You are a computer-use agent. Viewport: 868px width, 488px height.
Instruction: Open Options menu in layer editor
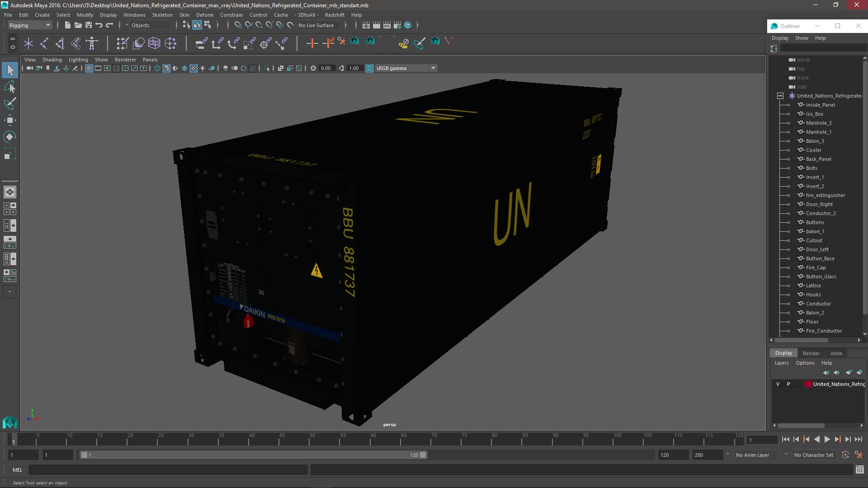point(805,363)
